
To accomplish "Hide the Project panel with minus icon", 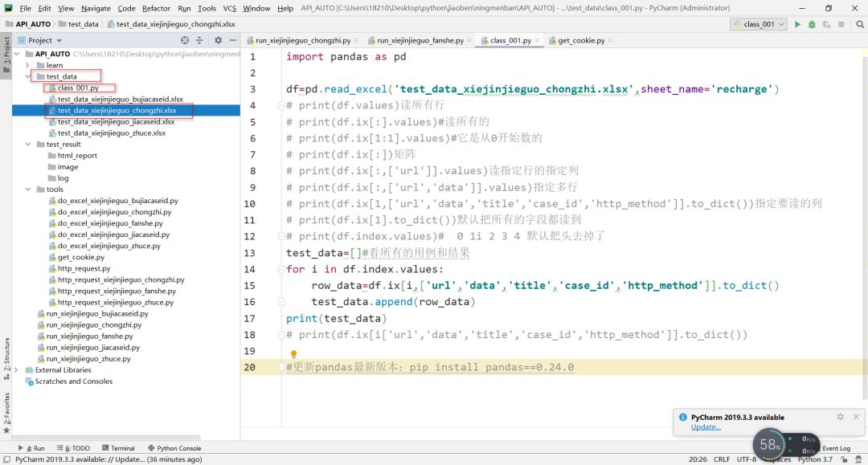I will point(232,40).
